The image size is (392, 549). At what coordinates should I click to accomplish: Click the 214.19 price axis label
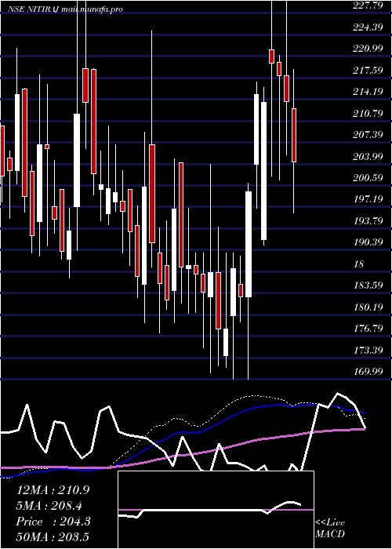(368, 92)
